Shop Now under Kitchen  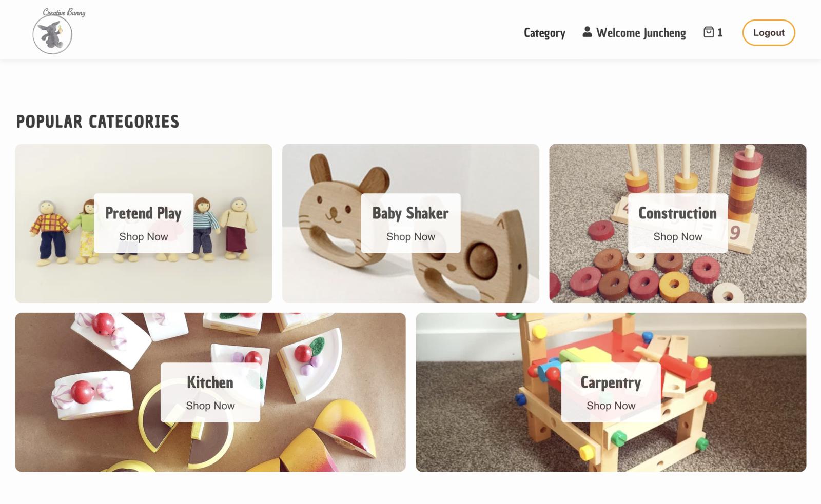pos(210,406)
